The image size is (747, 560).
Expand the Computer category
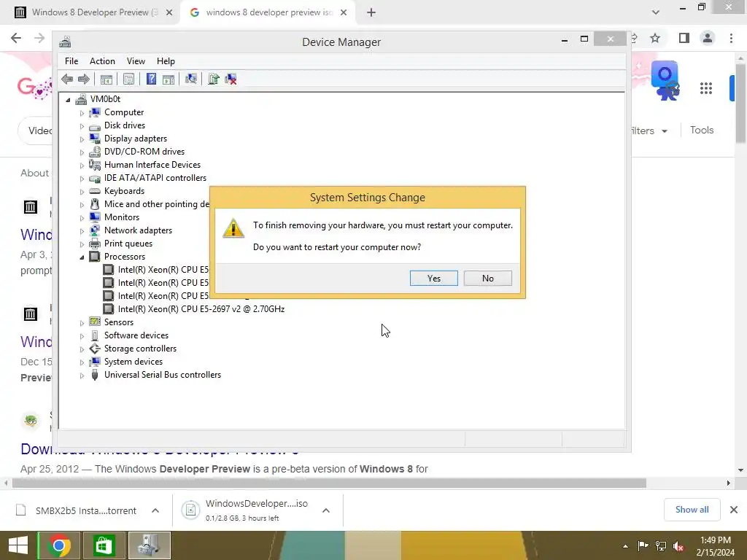coord(82,113)
